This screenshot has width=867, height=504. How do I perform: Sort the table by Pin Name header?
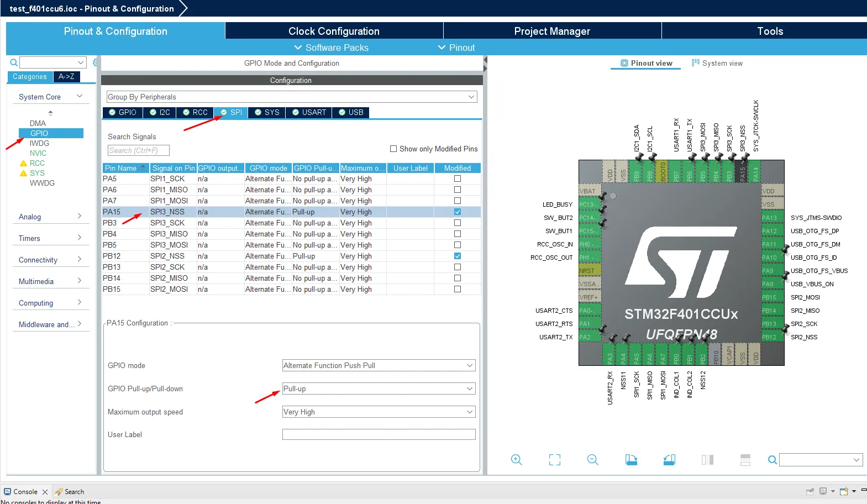pyautogui.click(x=125, y=168)
